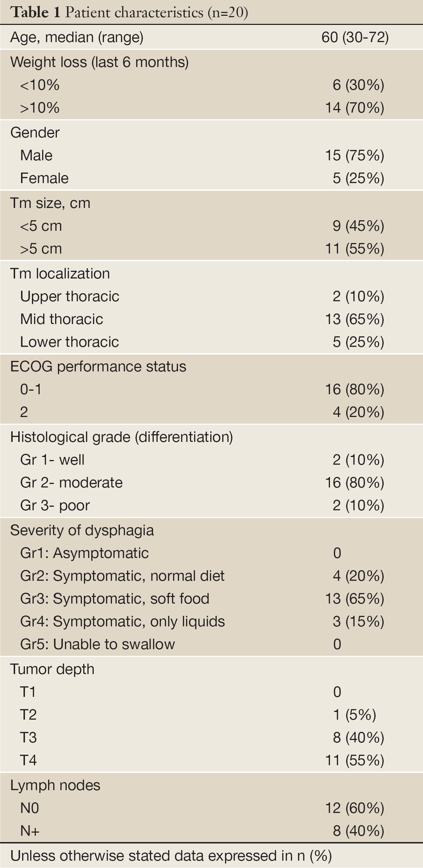Image resolution: width=423 pixels, height=868 pixels.
Task: Click the Upper thoracic 2 (10%) value
Action: [x=358, y=296]
